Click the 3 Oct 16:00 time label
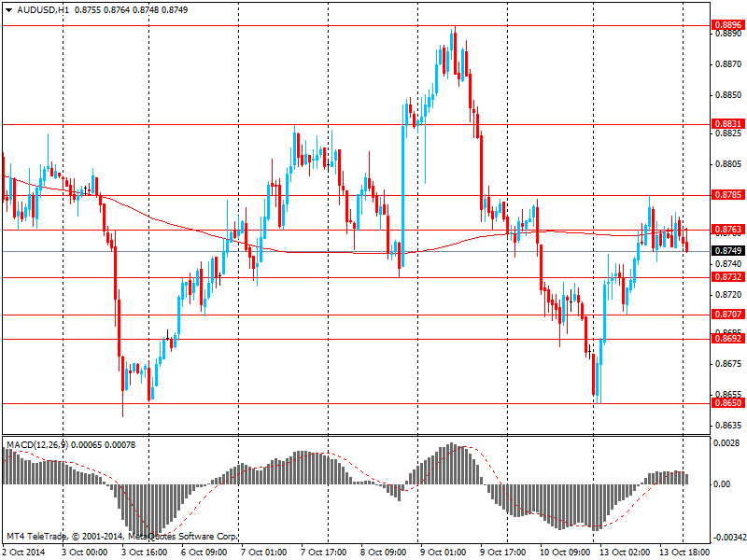The width and height of the screenshot is (747, 560). point(145,552)
